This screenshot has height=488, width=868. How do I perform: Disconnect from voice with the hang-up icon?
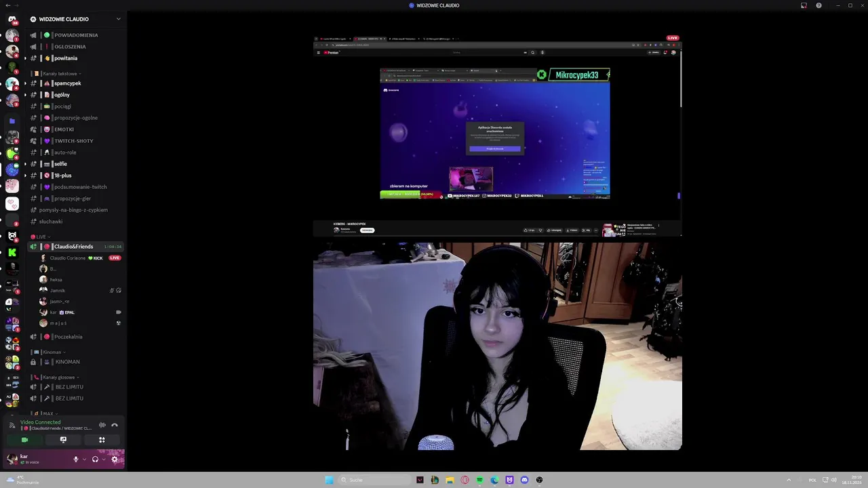(115, 425)
